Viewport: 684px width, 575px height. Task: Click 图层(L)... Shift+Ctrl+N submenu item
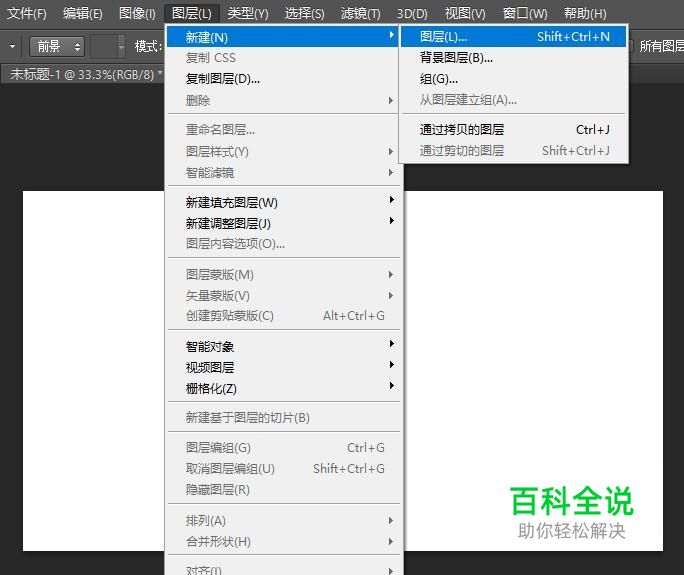(x=514, y=37)
